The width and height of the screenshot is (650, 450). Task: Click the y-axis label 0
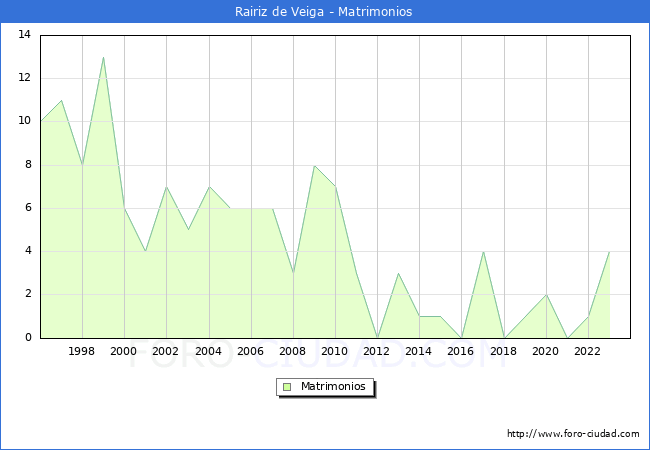click(x=28, y=337)
